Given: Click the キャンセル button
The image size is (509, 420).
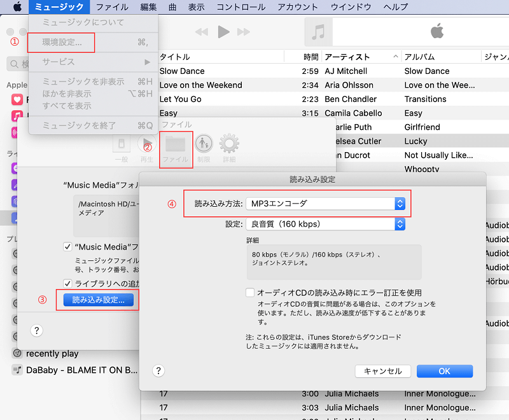Looking at the screenshot, I should coord(383,371).
